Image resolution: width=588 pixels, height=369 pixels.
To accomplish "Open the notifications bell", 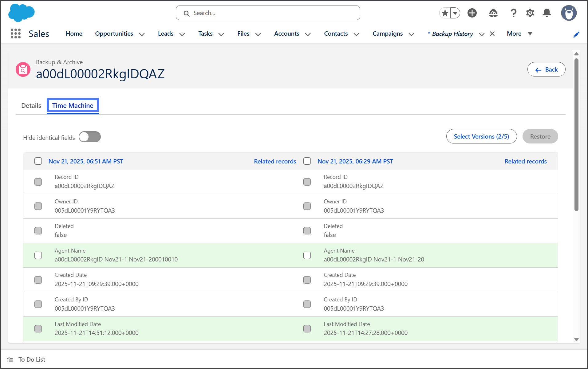I will click(547, 13).
